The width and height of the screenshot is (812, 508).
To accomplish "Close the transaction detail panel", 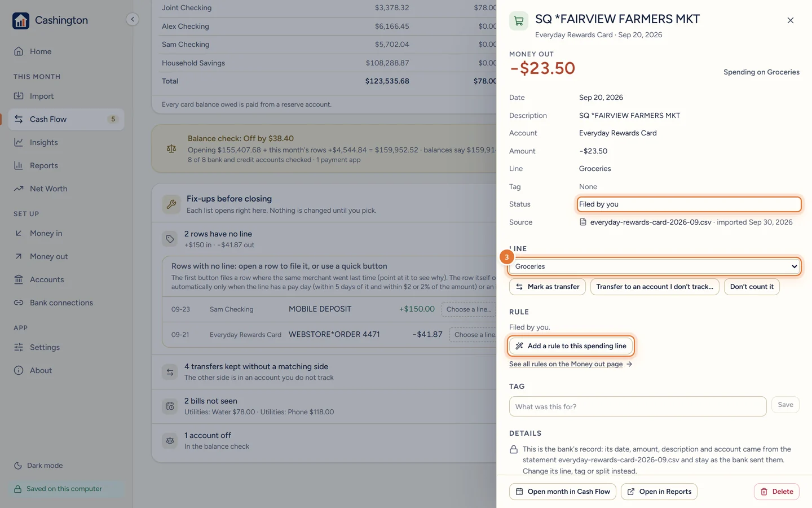I will [791, 20].
